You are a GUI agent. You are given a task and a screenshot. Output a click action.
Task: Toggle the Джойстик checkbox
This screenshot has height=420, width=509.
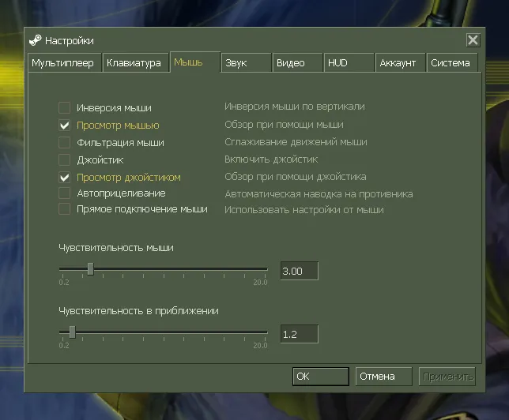coord(64,159)
